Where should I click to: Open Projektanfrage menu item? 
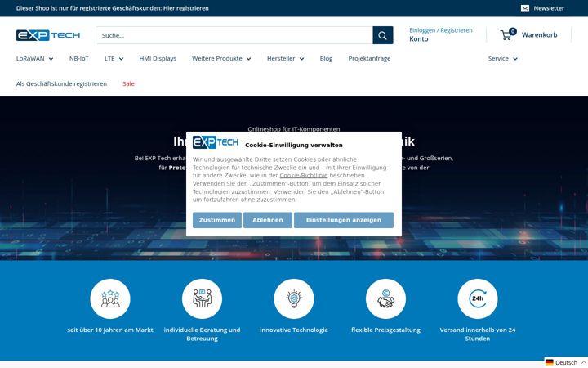click(x=369, y=59)
